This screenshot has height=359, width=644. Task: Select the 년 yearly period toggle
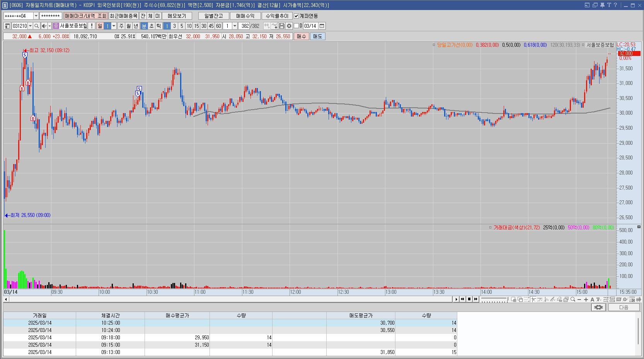point(136,26)
